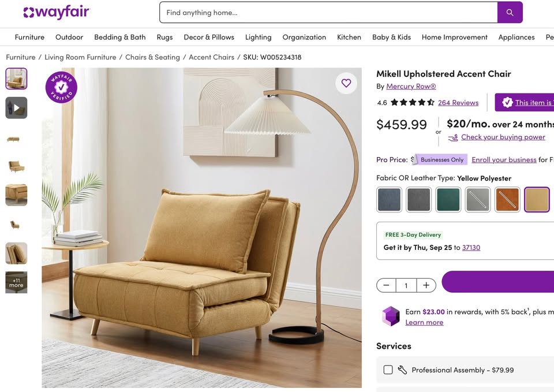The image size is (554, 392).
Task: Click the Wayfair logo
Action: pos(57,12)
